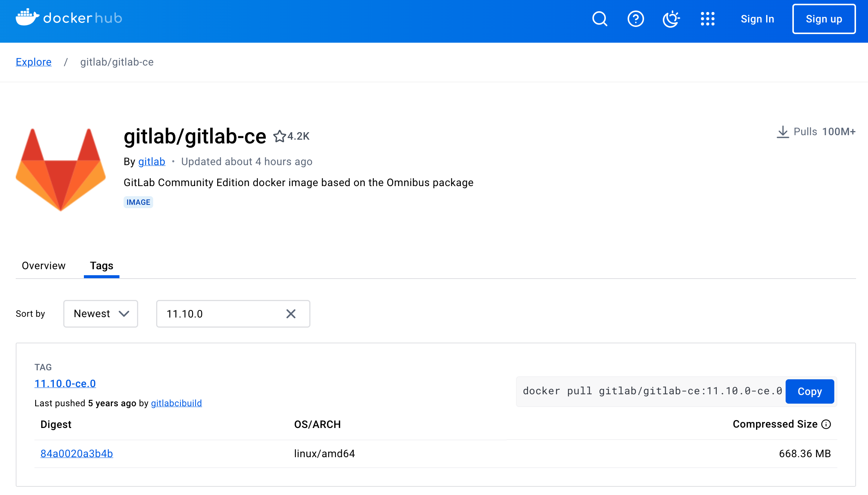Switch to the Overview tab

pyautogui.click(x=43, y=265)
